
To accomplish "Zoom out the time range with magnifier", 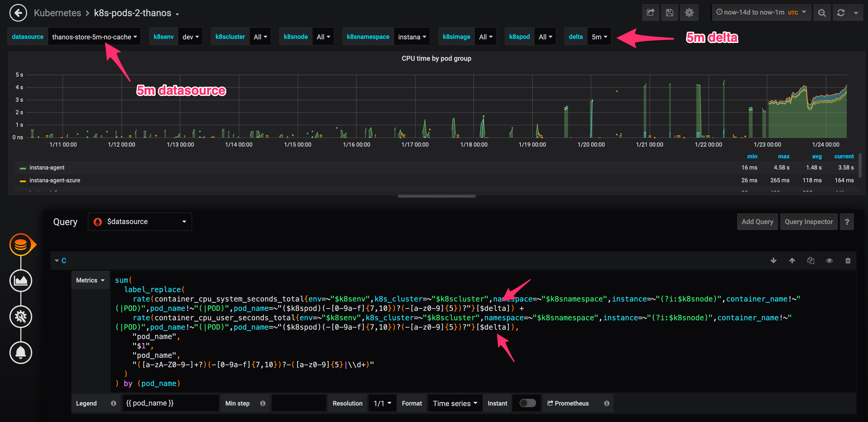I will tap(822, 13).
